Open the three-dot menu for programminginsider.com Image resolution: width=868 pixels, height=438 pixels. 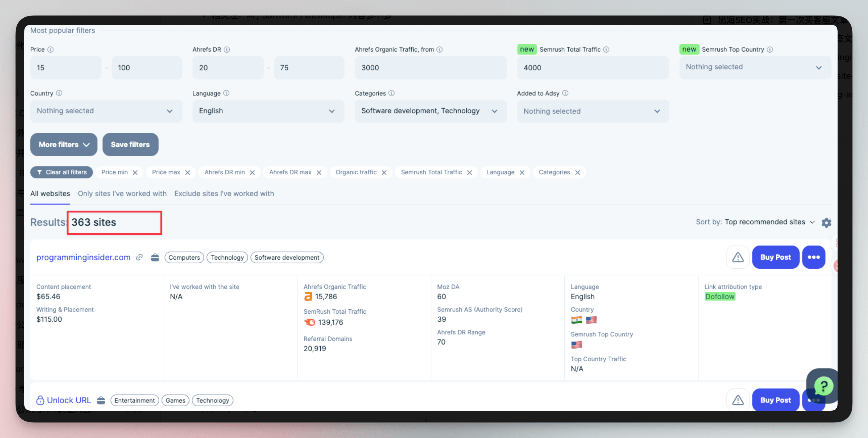pos(813,257)
